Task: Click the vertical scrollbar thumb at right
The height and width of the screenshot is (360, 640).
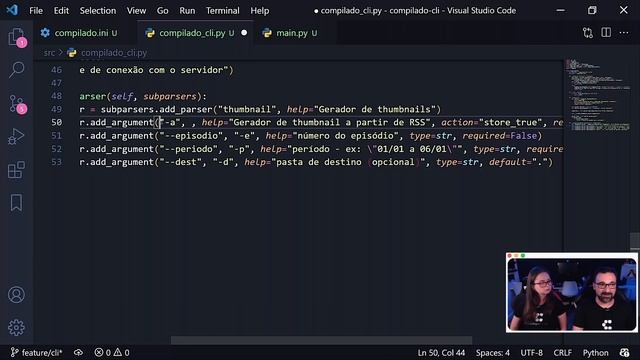Action: 635,241
